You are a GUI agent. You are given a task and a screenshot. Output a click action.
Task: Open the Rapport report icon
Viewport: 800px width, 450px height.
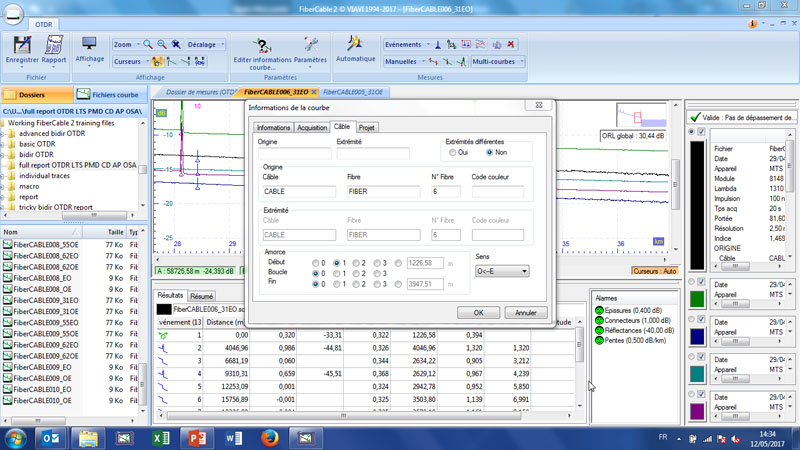point(54,45)
